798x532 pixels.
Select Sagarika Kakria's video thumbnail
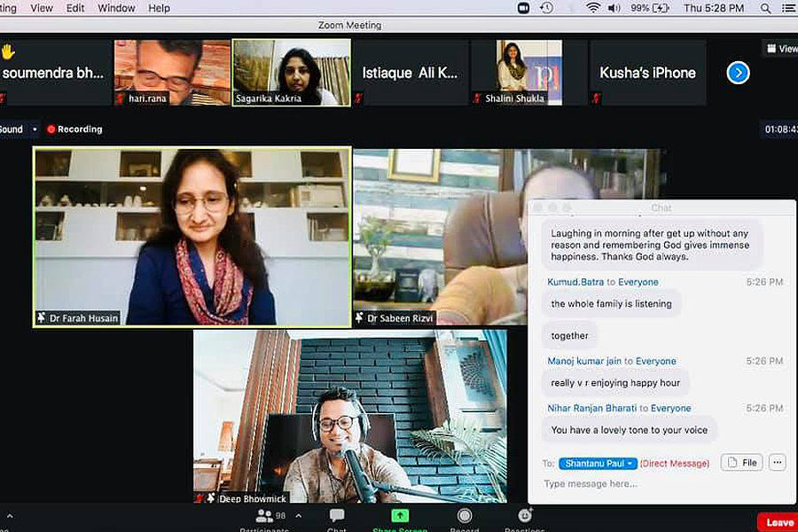point(290,73)
